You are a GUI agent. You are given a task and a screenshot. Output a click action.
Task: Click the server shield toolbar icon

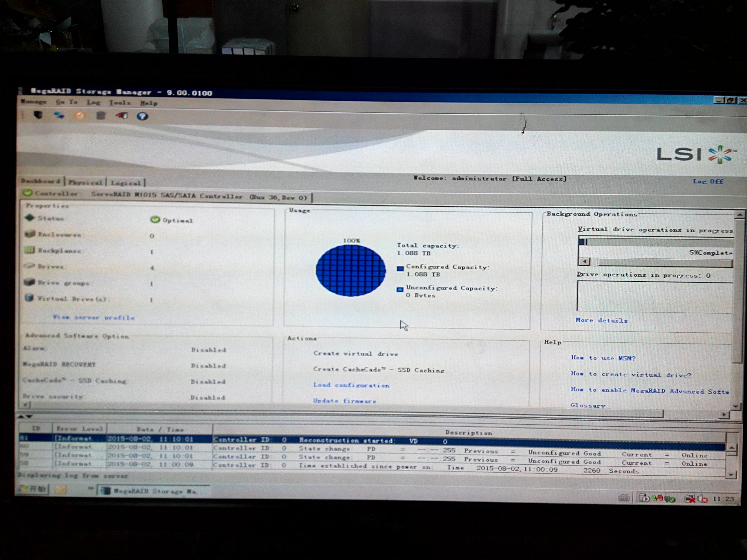point(38,116)
